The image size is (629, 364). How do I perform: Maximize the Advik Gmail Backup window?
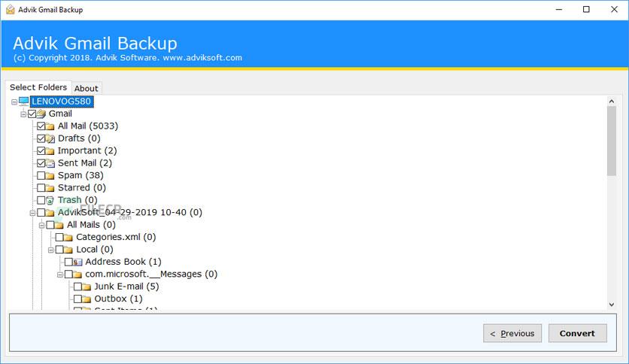pyautogui.click(x=586, y=9)
